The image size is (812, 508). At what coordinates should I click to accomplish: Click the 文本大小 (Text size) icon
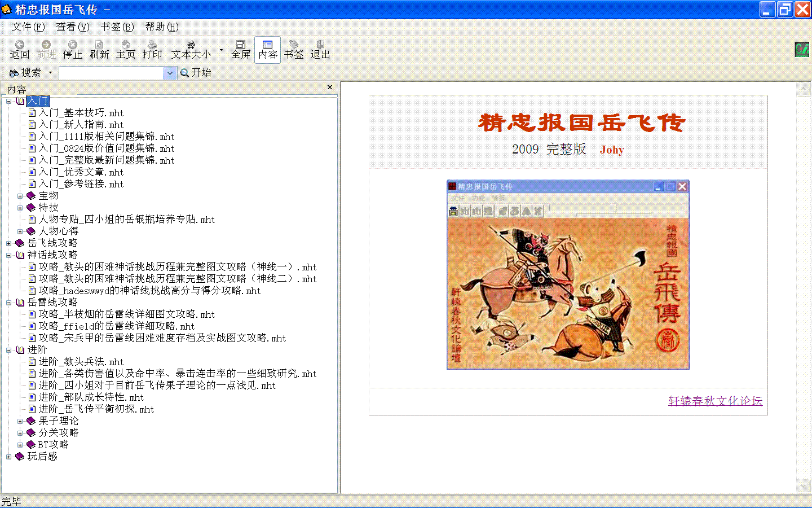click(x=191, y=50)
